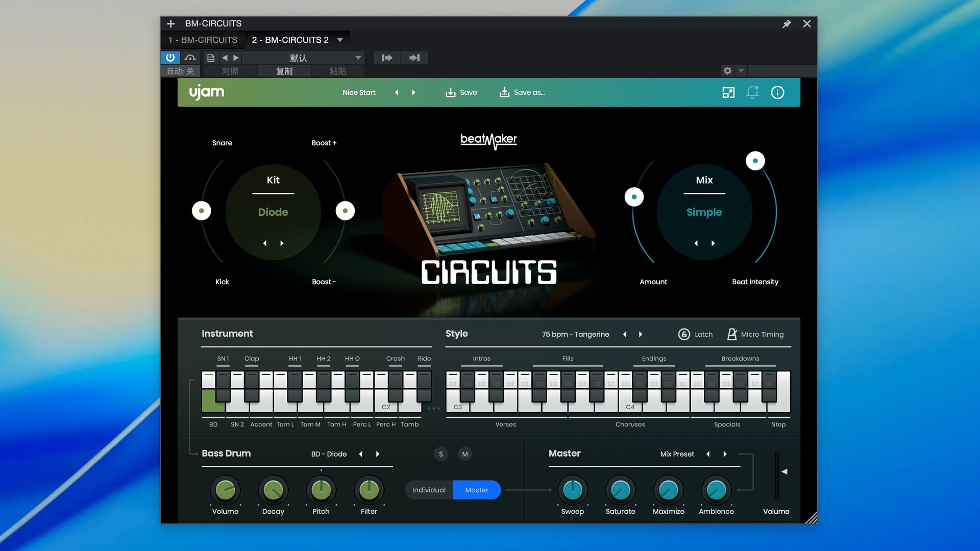Open the 默认 preset dropdown

(x=303, y=58)
